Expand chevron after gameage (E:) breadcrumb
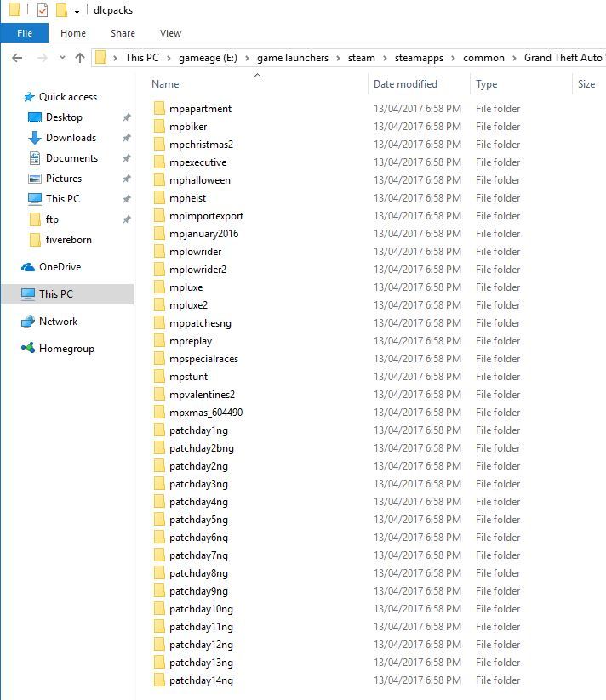 pyautogui.click(x=247, y=58)
